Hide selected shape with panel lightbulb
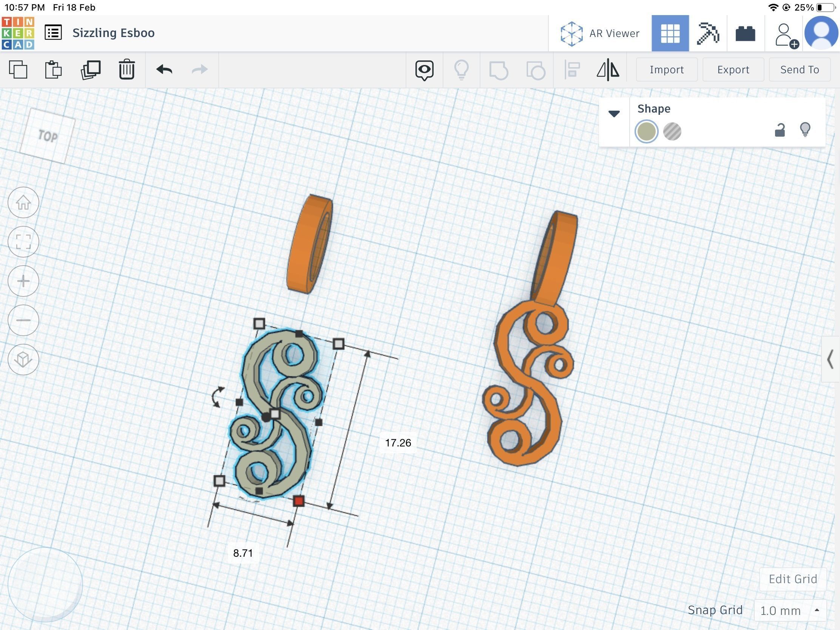 point(805,130)
